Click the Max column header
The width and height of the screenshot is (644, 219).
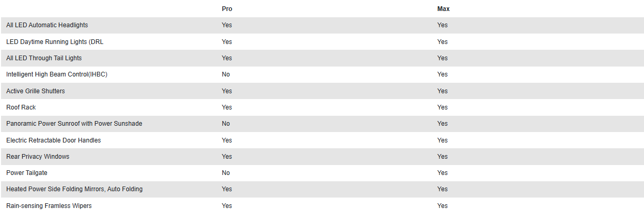(443, 9)
